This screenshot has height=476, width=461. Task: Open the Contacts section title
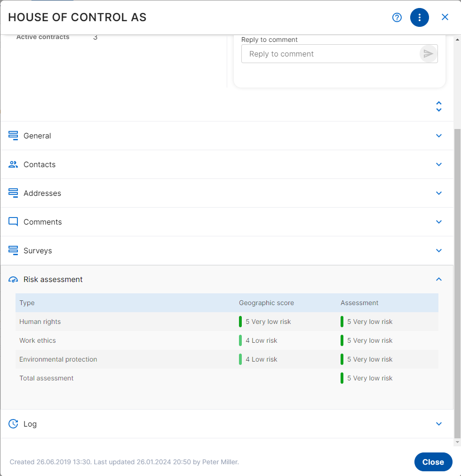point(40,164)
